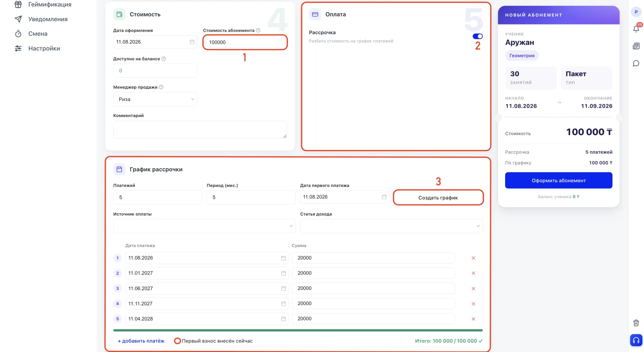Click the Доступно на балансе field
This screenshot has height=352, width=644.
(155, 71)
